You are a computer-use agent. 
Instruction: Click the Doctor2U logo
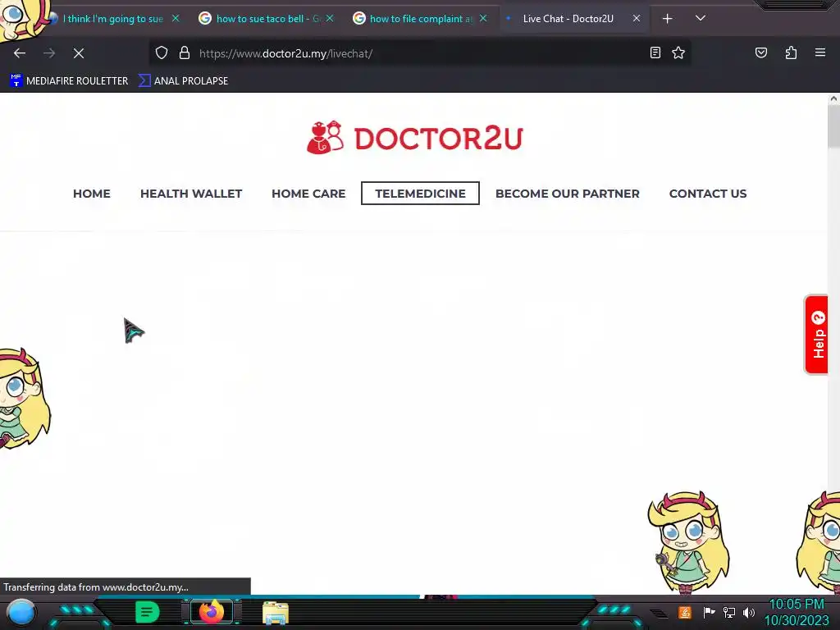click(414, 138)
